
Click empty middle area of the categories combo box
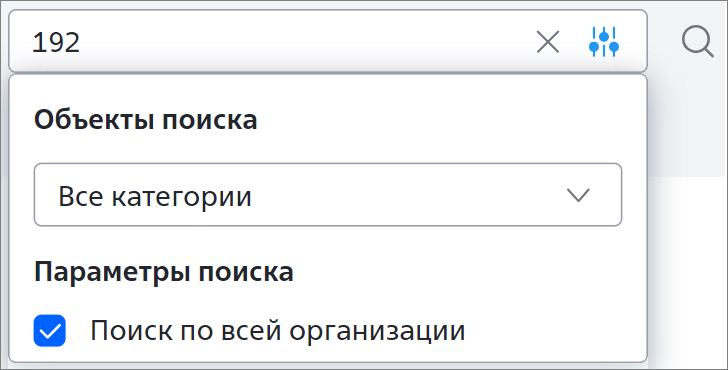click(409, 195)
